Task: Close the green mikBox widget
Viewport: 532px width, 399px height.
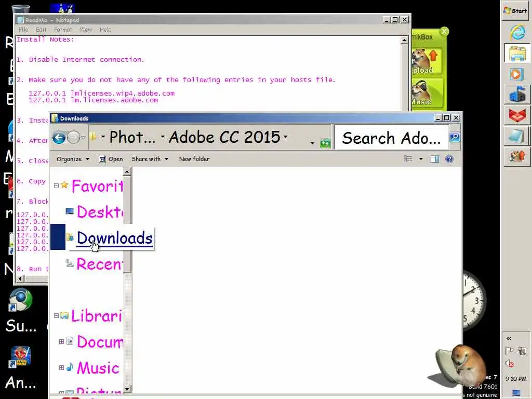Action: click(444, 32)
